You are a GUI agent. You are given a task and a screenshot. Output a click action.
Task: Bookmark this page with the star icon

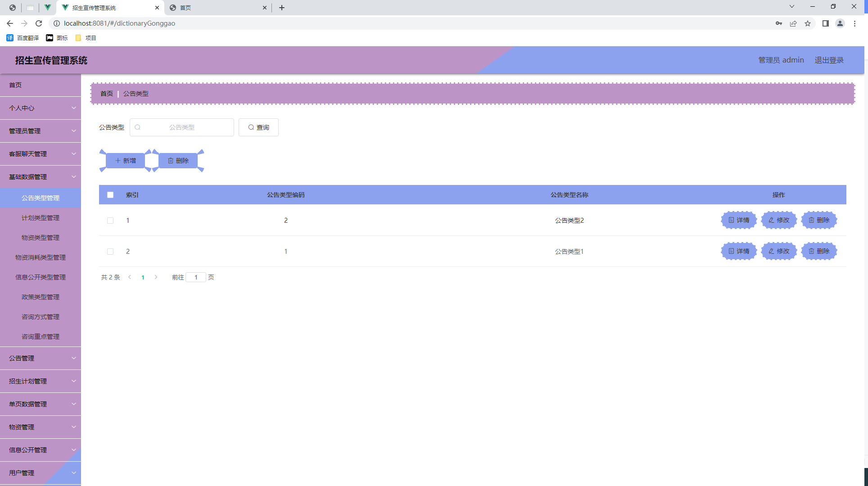coord(808,23)
